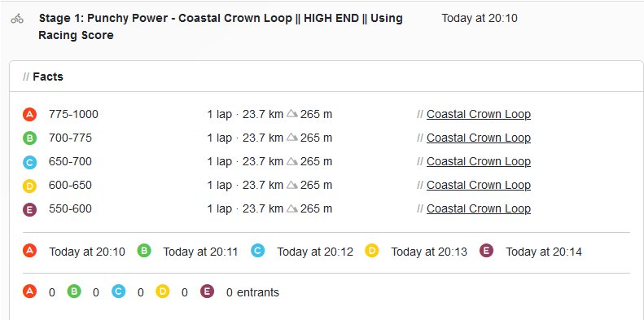Click the elevation mountain icon in row E
This screenshot has width=644, height=320.
pyautogui.click(x=292, y=208)
